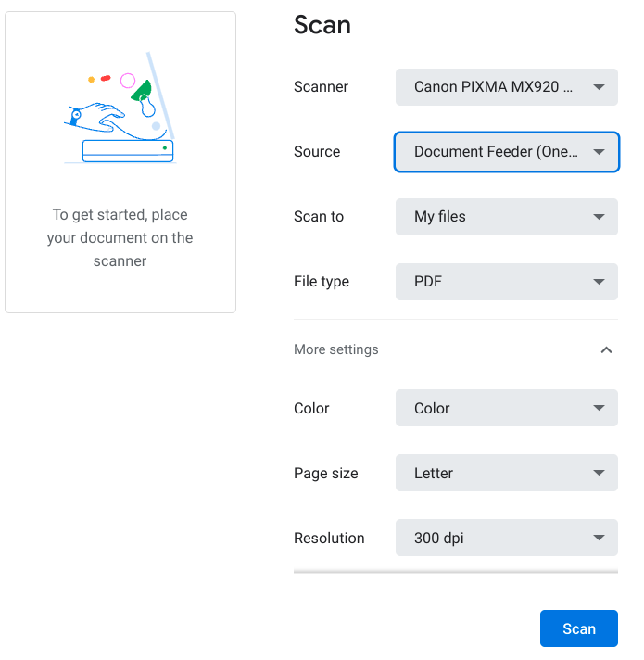Click the Page size field label

pyautogui.click(x=325, y=474)
